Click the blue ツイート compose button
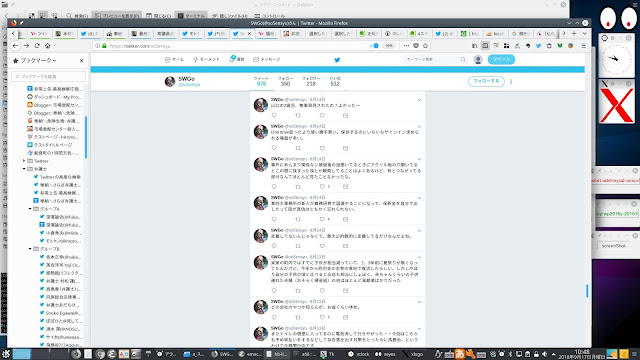 coord(501,60)
